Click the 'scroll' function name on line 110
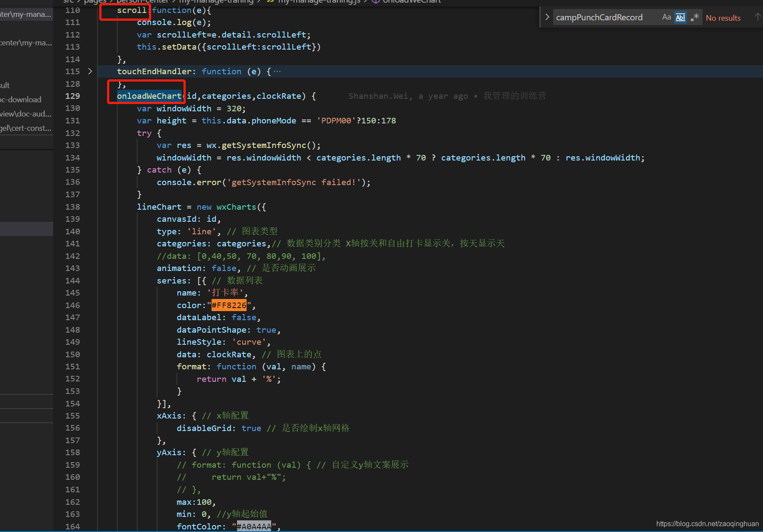Screen dimensions: 763x532 [x=132, y=10]
